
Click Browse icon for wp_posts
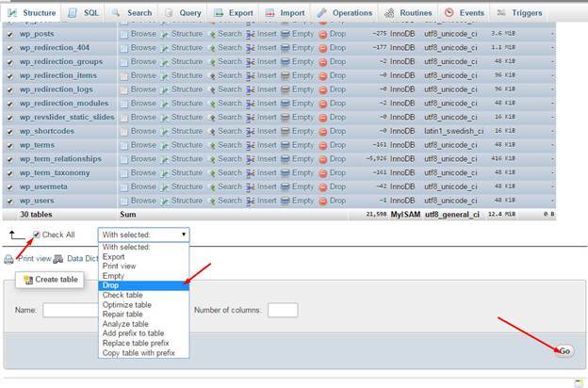pos(124,34)
